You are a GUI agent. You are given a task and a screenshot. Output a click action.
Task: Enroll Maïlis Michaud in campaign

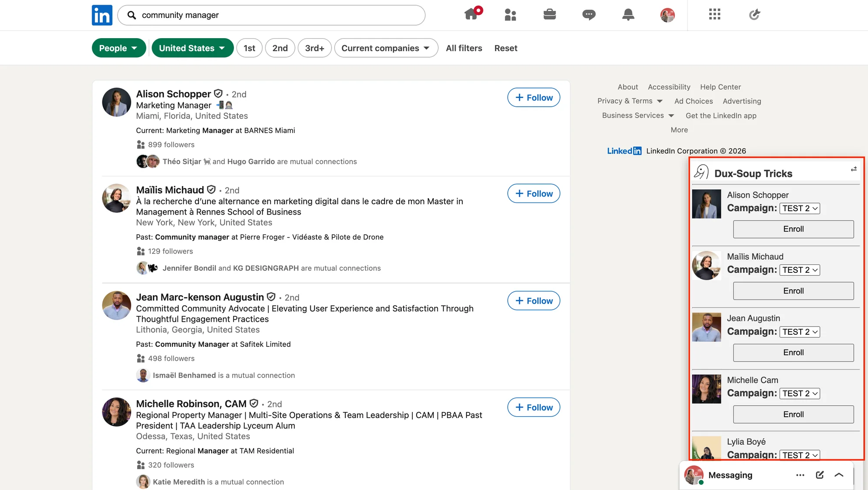(793, 291)
